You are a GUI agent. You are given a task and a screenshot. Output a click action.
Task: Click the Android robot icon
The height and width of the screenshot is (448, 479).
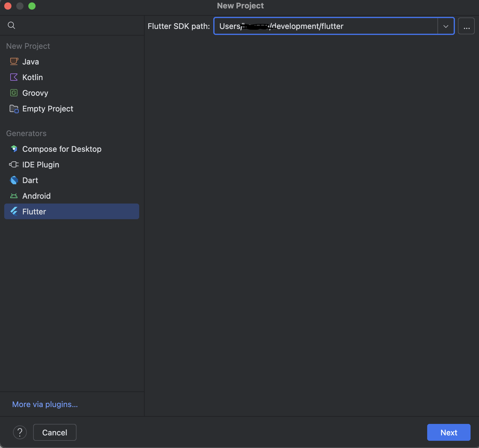tap(14, 196)
